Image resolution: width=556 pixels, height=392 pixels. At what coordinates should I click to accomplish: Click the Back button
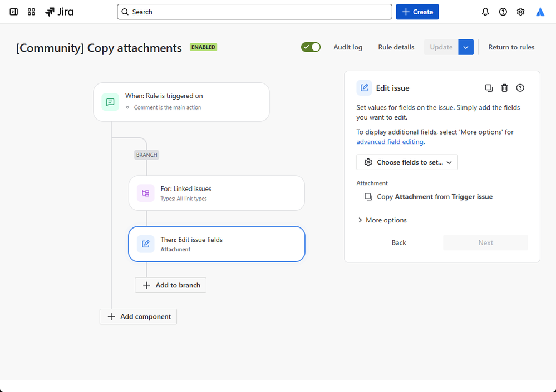[x=399, y=242]
